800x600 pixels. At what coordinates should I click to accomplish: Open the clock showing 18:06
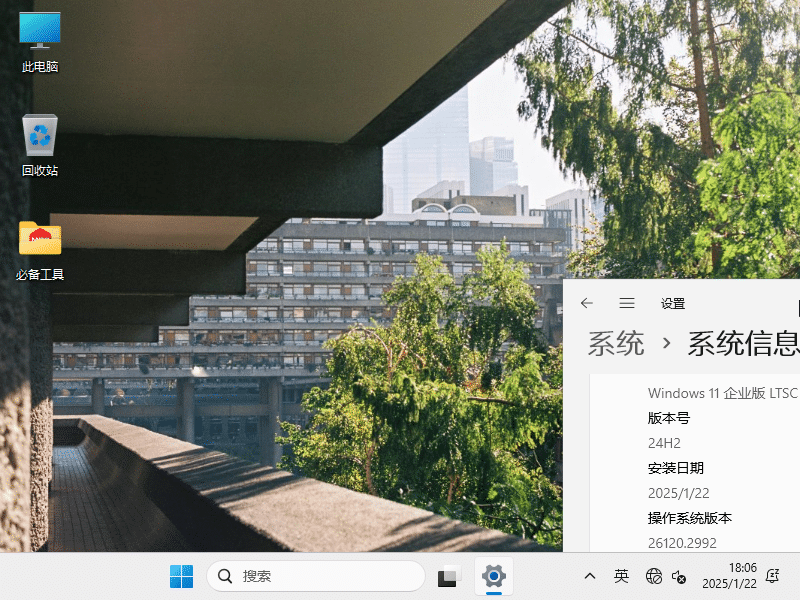click(729, 576)
